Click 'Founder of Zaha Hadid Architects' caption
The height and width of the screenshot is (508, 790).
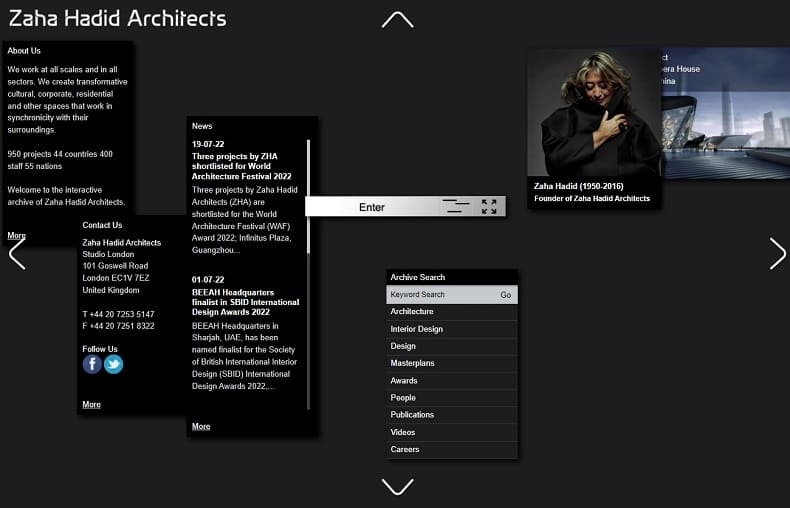[592, 199]
